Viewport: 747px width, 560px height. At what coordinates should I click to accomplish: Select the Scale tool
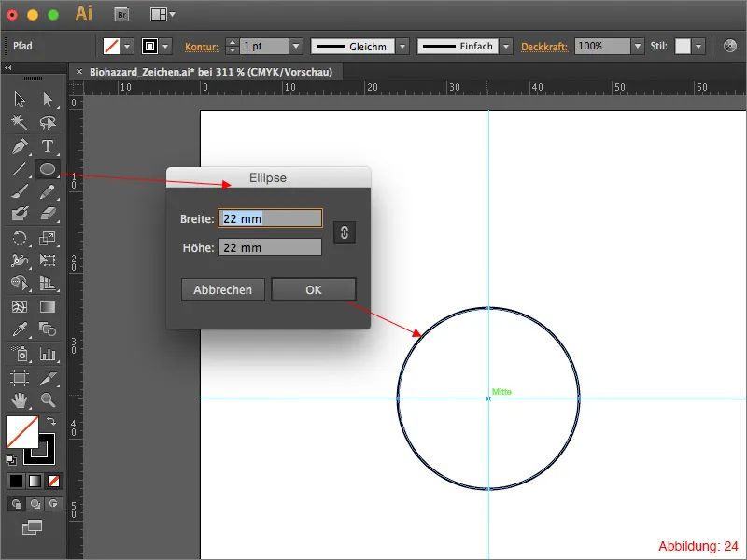pyautogui.click(x=48, y=237)
